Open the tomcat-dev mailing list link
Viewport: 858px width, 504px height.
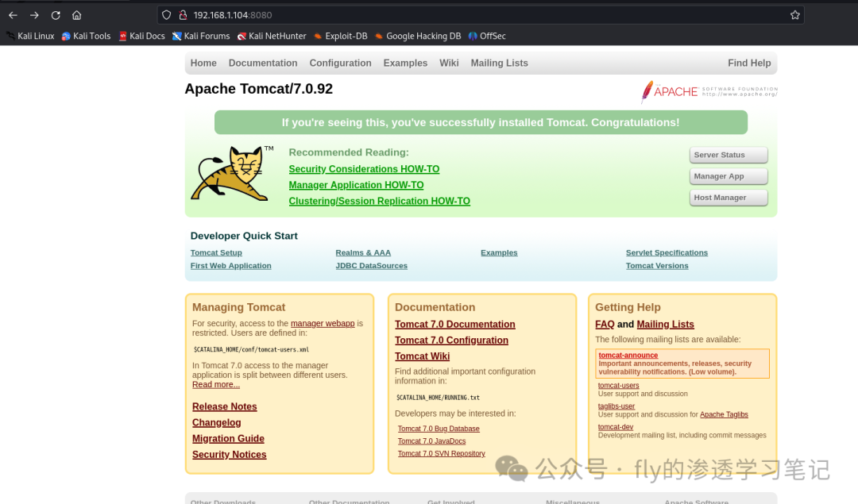[x=616, y=427]
